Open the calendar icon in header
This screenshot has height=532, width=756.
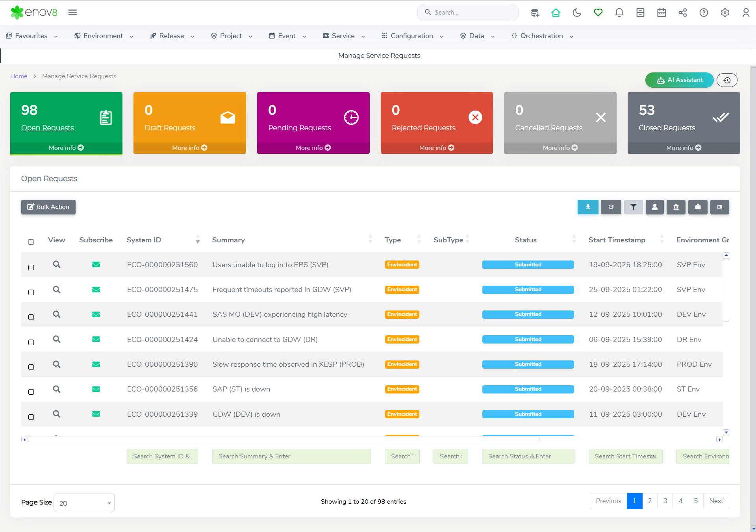tap(661, 13)
